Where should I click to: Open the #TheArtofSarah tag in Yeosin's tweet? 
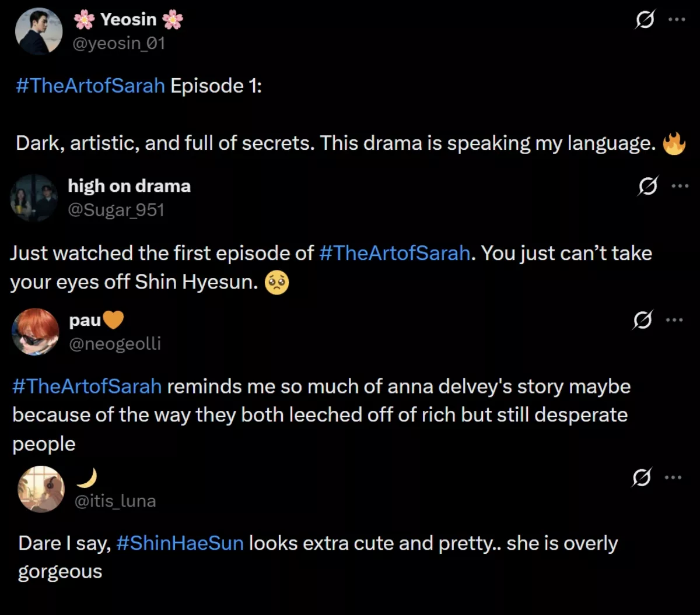tap(89, 85)
